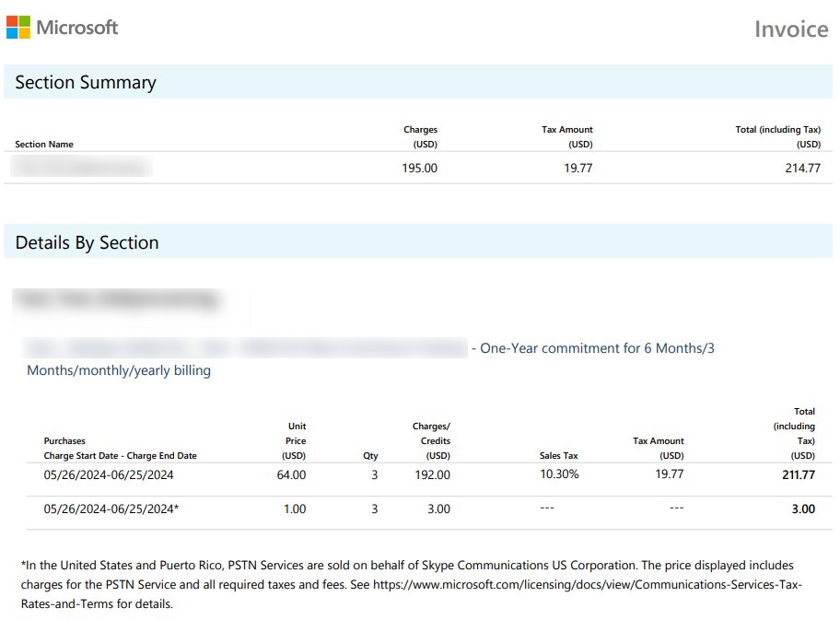Select the date range 05/26/2024-06/25/2024 without asterisk
Screen dimensions: 840x620
109,474
